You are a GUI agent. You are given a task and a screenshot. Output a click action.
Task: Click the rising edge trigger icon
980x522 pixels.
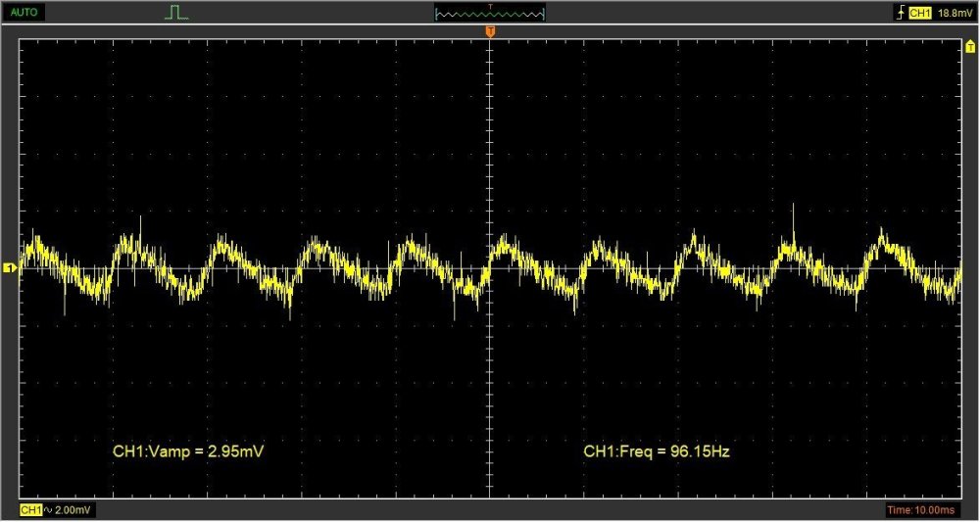tap(900, 14)
